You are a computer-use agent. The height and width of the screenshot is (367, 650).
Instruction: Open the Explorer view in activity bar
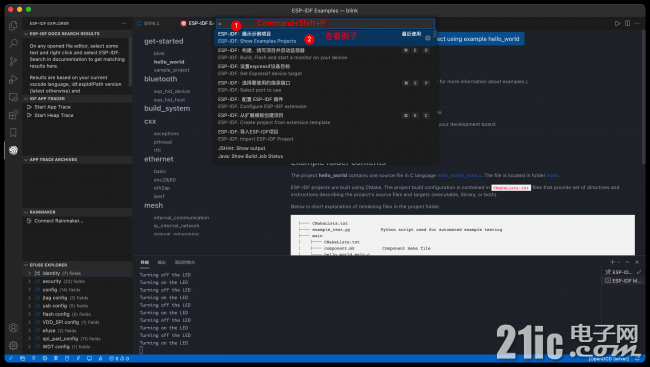click(x=13, y=26)
